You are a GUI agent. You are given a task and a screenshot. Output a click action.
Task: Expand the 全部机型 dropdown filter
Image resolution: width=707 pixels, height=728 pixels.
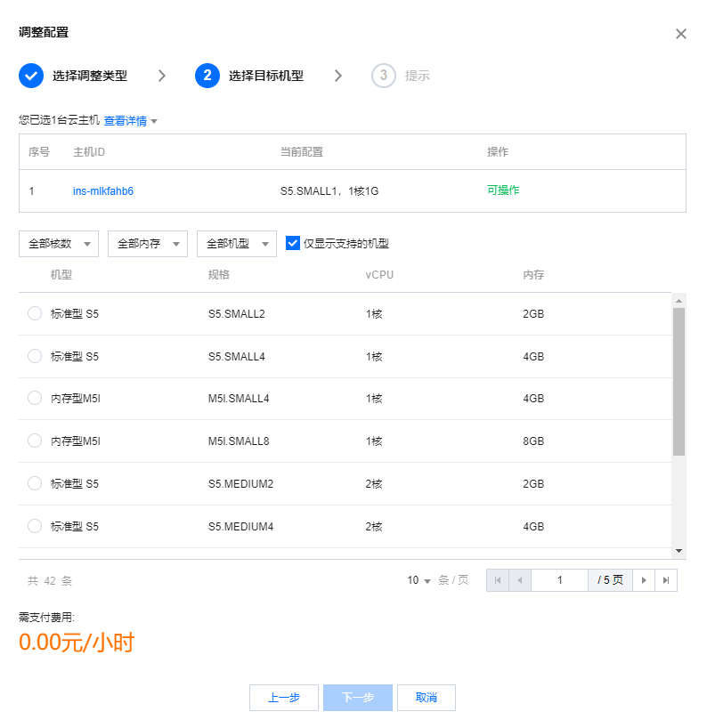tap(237, 244)
